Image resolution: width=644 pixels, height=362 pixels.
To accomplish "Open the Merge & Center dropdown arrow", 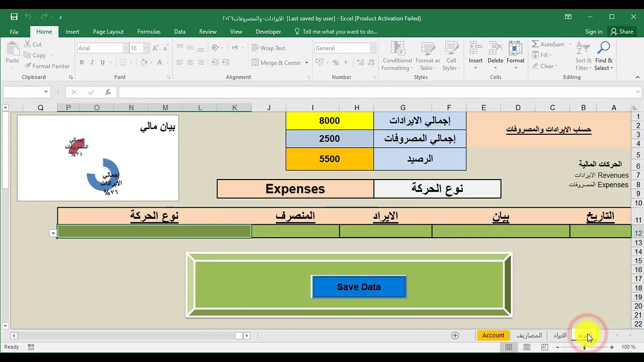I will 306,63.
